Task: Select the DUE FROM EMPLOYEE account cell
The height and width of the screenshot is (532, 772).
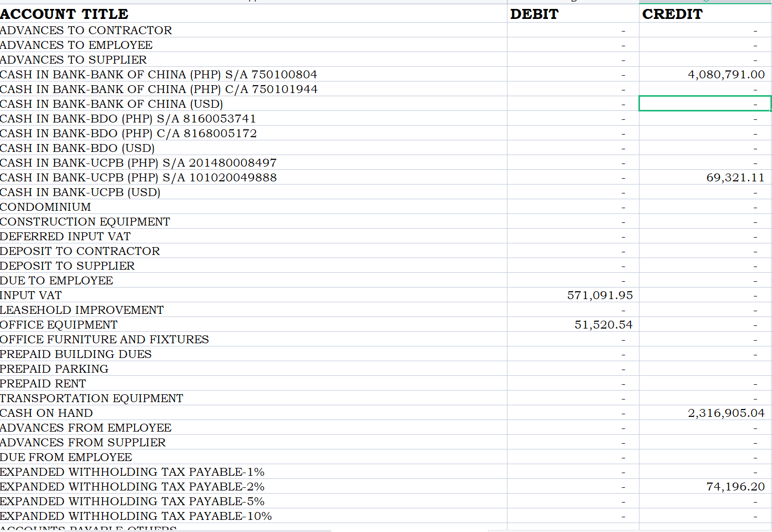Action: click(x=253, y=457)
